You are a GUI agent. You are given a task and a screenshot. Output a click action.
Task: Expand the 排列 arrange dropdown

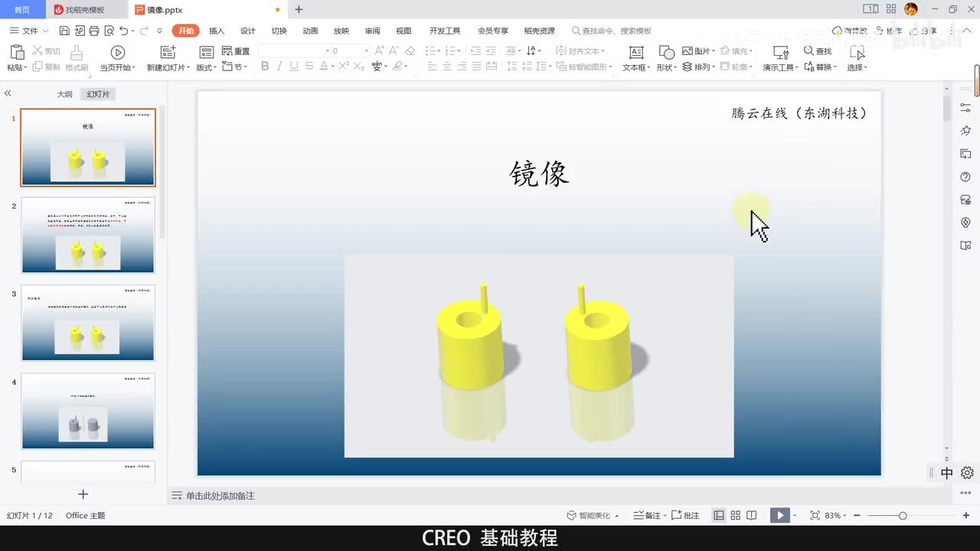(698, 67)
